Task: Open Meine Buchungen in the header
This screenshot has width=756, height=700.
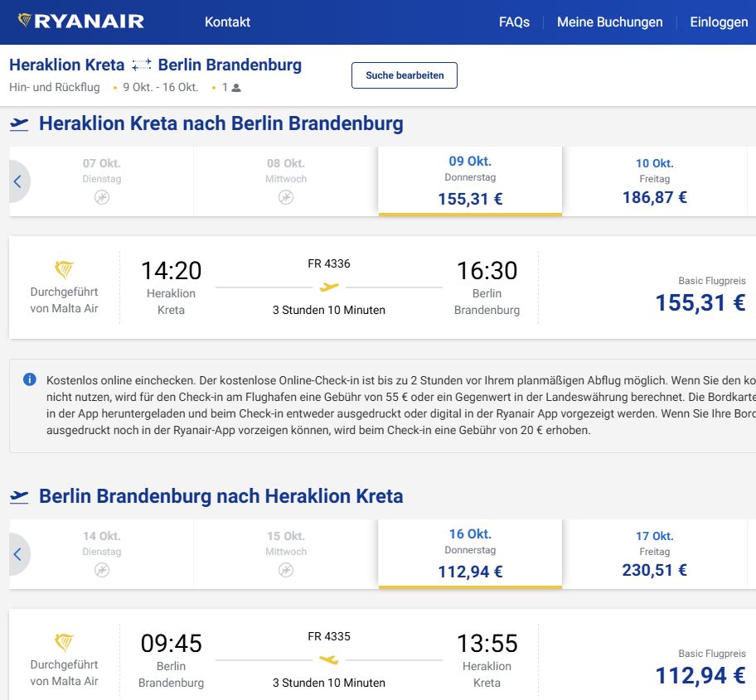Action: coord(609,22)
